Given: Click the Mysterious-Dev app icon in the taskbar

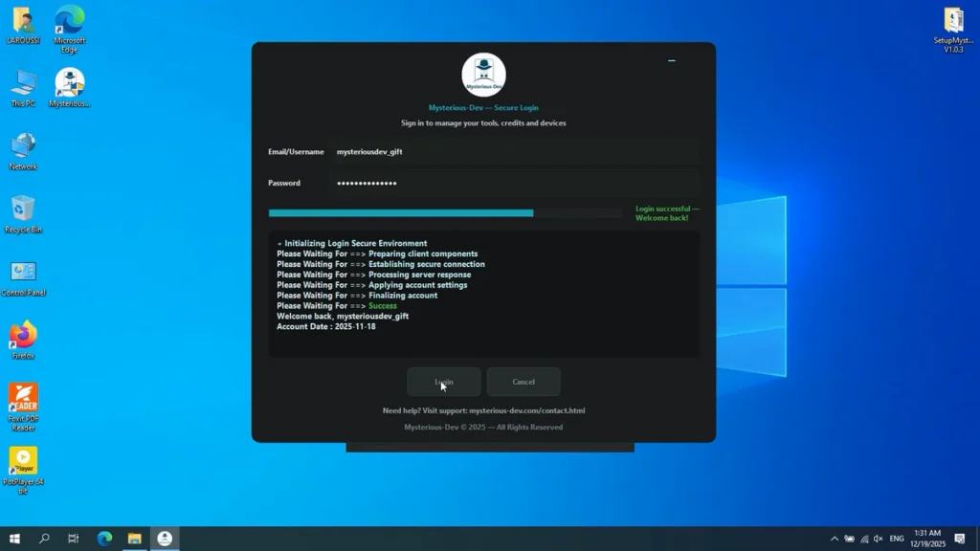Looking at the screenshot, I should point(165,540).
